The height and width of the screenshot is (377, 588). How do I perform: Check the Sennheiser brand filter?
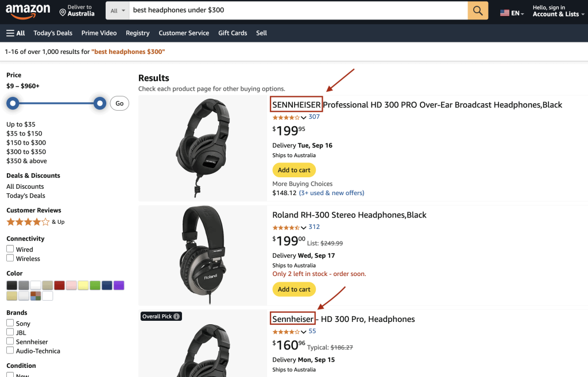click(x=10, y=341)
